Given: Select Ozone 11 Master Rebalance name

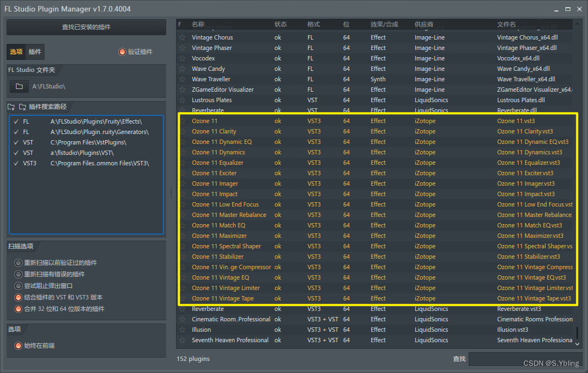Looking at the screenshot, I should [x=229, y=215].
